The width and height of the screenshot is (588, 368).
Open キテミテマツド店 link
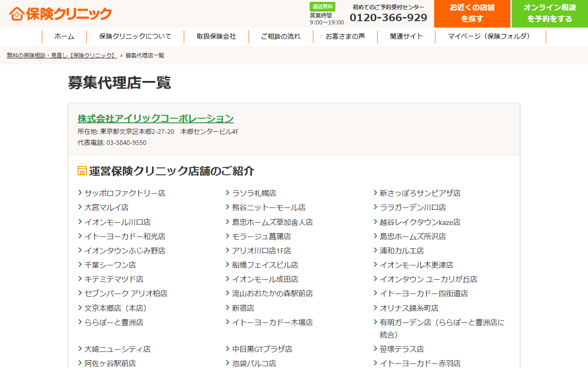point(114,279)
